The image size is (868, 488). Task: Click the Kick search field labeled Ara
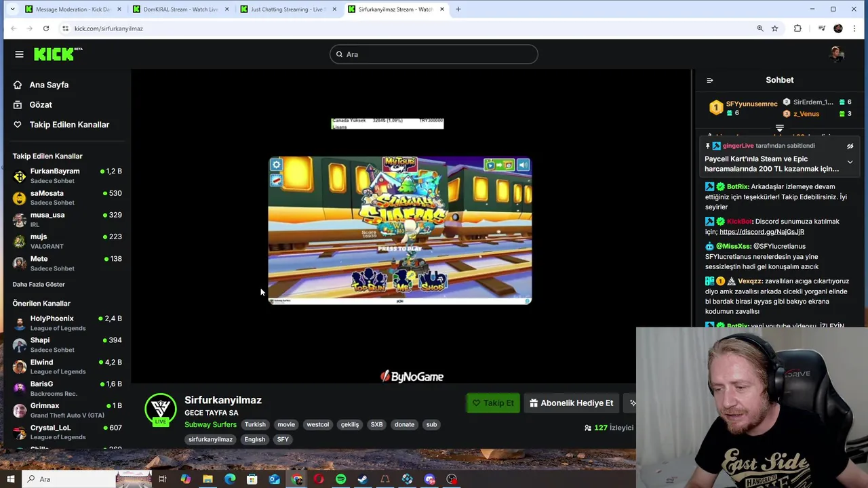[x=434, y=54]
